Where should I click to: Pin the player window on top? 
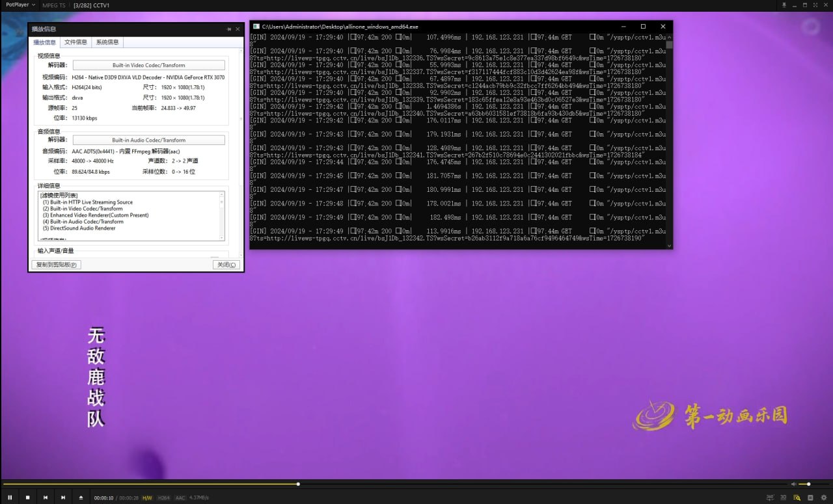click(x=784, y=5)
